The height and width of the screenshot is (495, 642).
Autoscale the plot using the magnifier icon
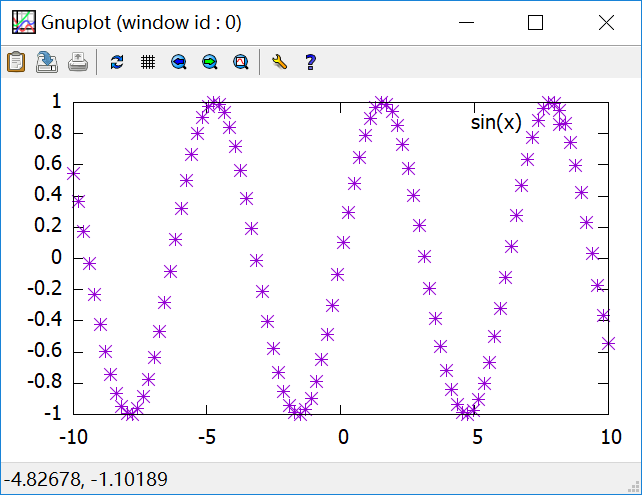coord(241,62)
